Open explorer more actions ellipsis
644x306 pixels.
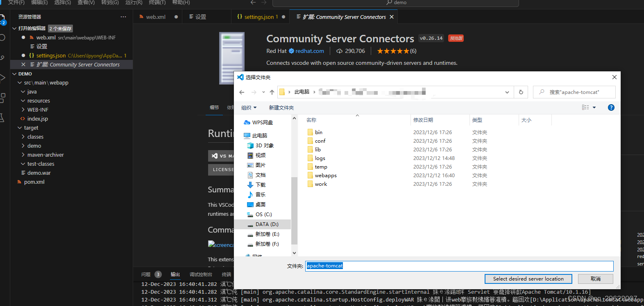pos(123,17)
